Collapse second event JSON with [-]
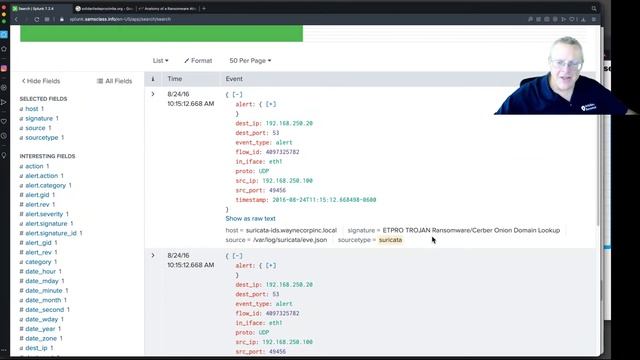640x360 pixels. pyautogui.click(x=237, y=256)
